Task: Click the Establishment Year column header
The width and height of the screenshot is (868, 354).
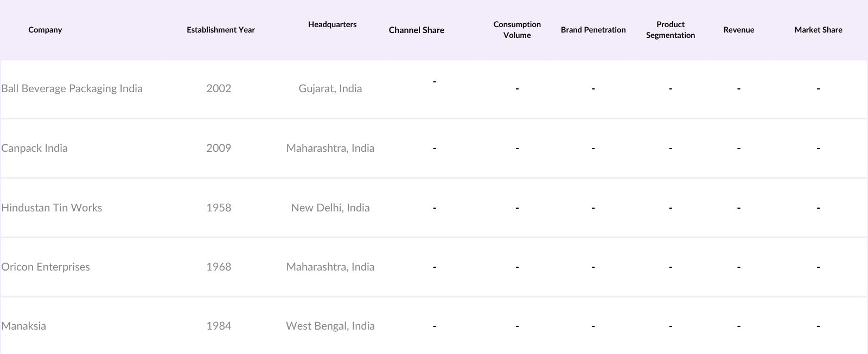Action: click(x=221, y=30)
